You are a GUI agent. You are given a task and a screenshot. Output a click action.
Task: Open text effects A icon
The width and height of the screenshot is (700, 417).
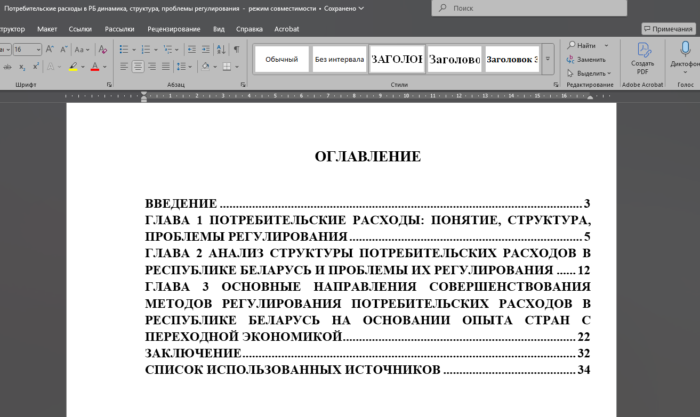tap(50, 67)
